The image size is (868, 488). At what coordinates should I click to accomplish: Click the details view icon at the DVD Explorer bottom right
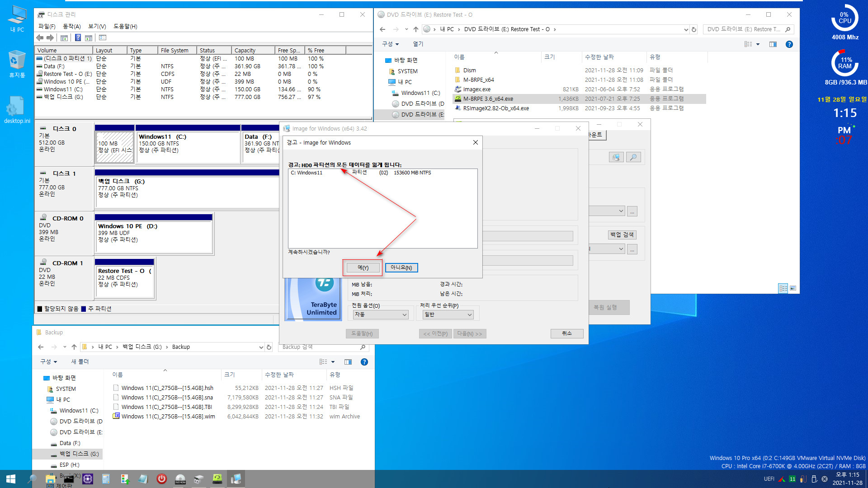(x=783, y=288)
